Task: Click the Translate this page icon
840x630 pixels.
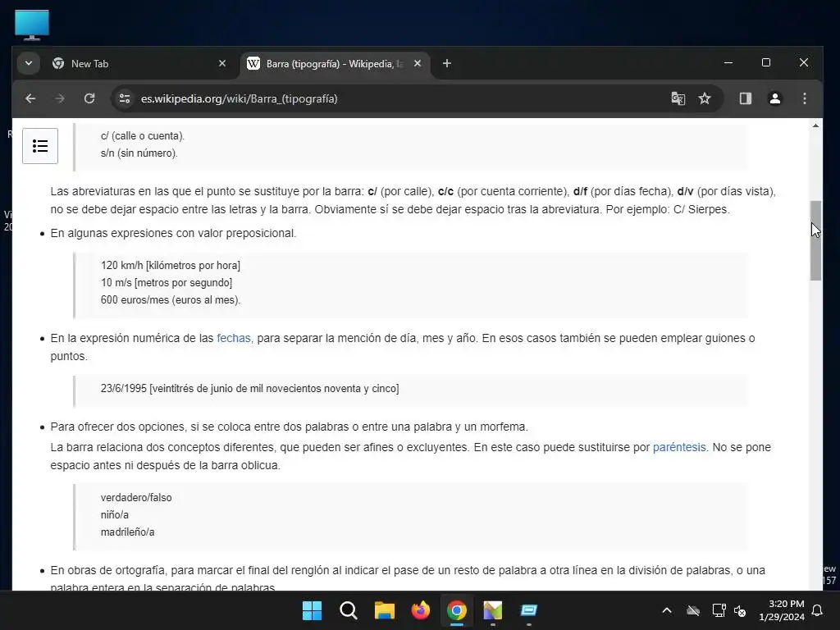Action: 678,98
